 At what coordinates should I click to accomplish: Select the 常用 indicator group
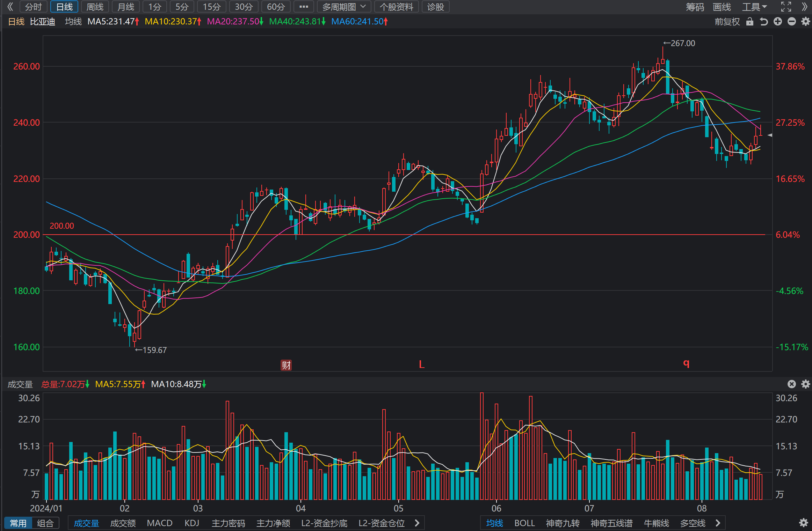[x=18, y=523]
